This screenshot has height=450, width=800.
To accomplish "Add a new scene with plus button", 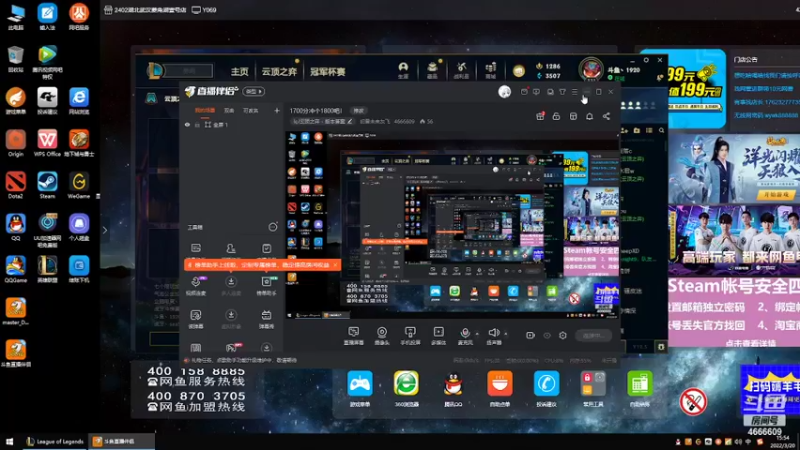I will click(x=277, y=110).
